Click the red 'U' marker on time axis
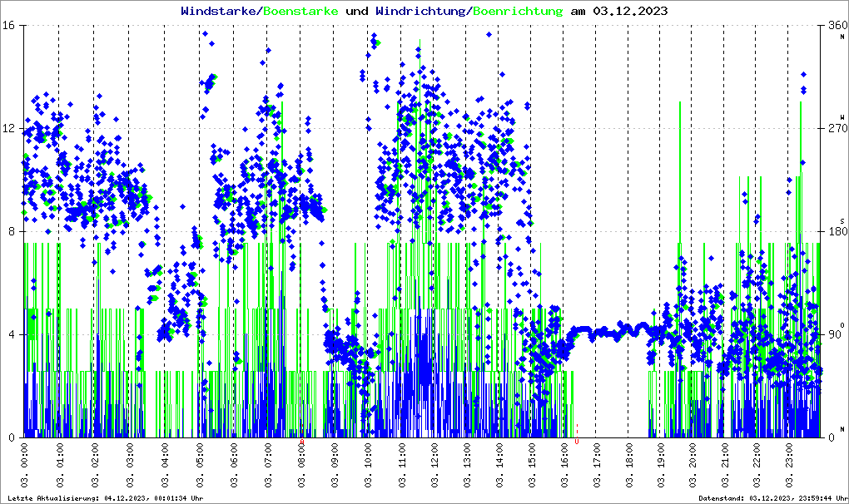849x504 pixels. coord(577,442)
